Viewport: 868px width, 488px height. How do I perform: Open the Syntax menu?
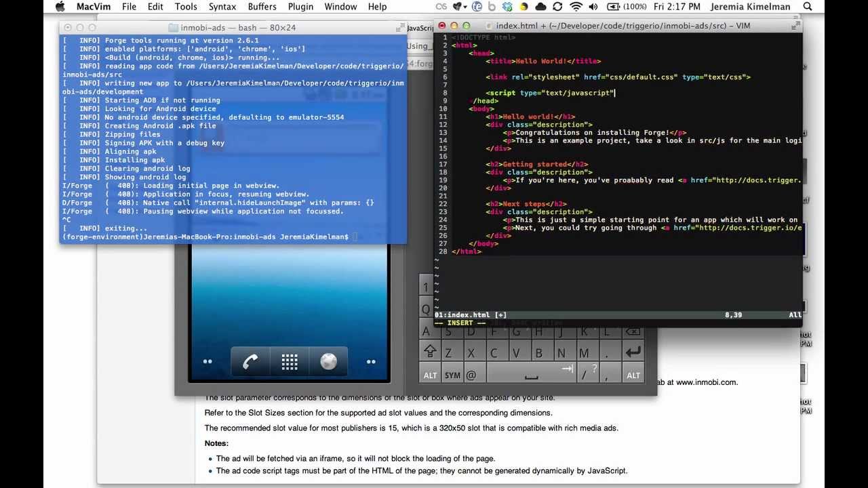pos(222,7)
